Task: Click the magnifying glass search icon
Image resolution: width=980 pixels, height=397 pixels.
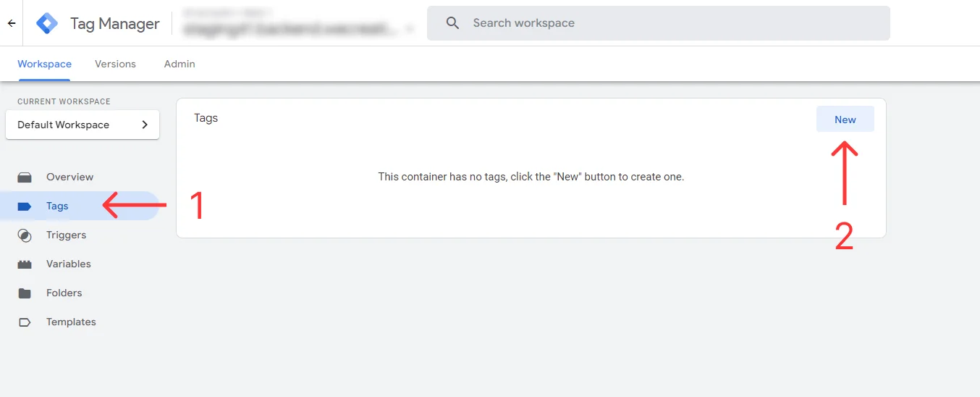Action: point(453,23)
